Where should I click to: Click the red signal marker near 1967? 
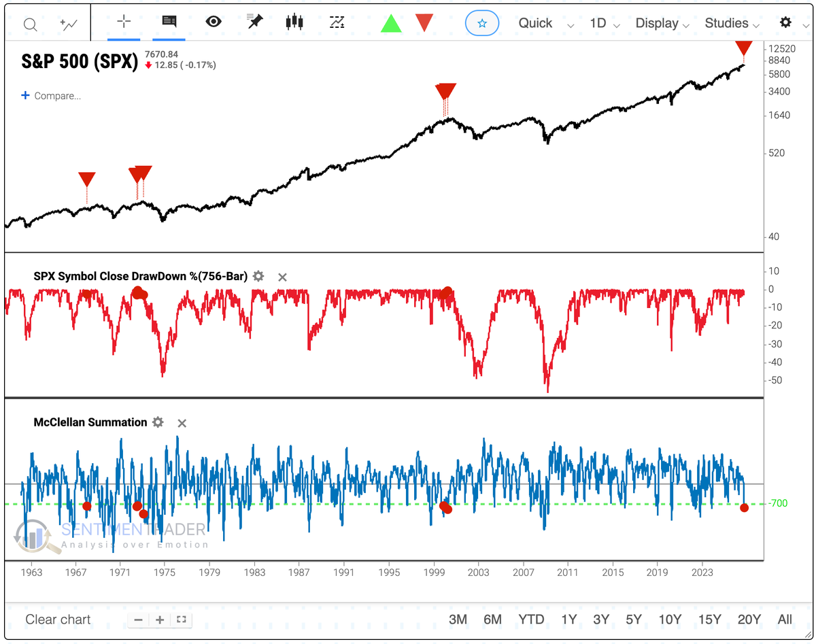click(86, 180)
